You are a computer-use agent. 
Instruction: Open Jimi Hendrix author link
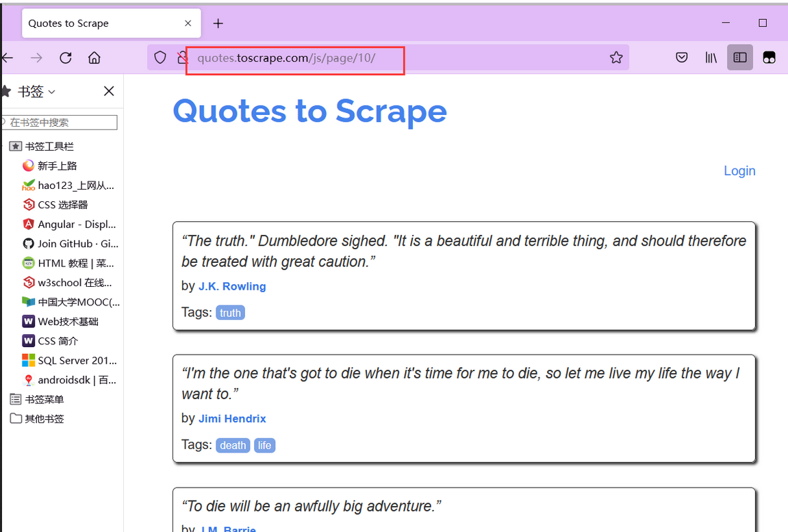coord(232,418)
